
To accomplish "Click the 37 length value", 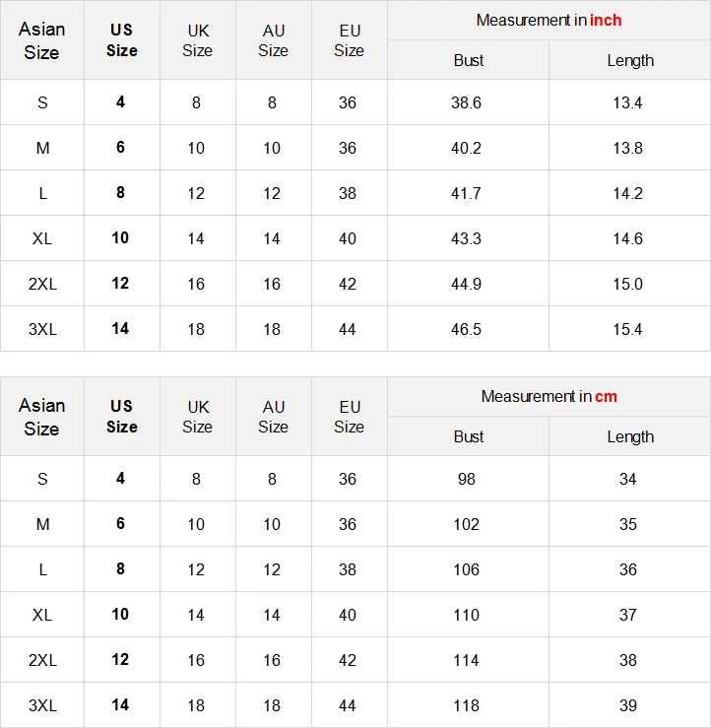I will click(x=628, y=615).
